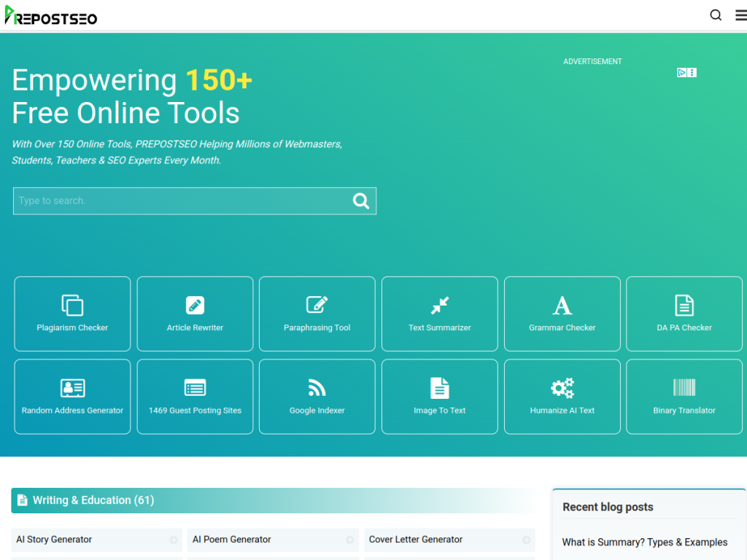This screenshot has width=747, height=560.
Task: Click the Image To Text file icon
Action: (x=440, y=388)
